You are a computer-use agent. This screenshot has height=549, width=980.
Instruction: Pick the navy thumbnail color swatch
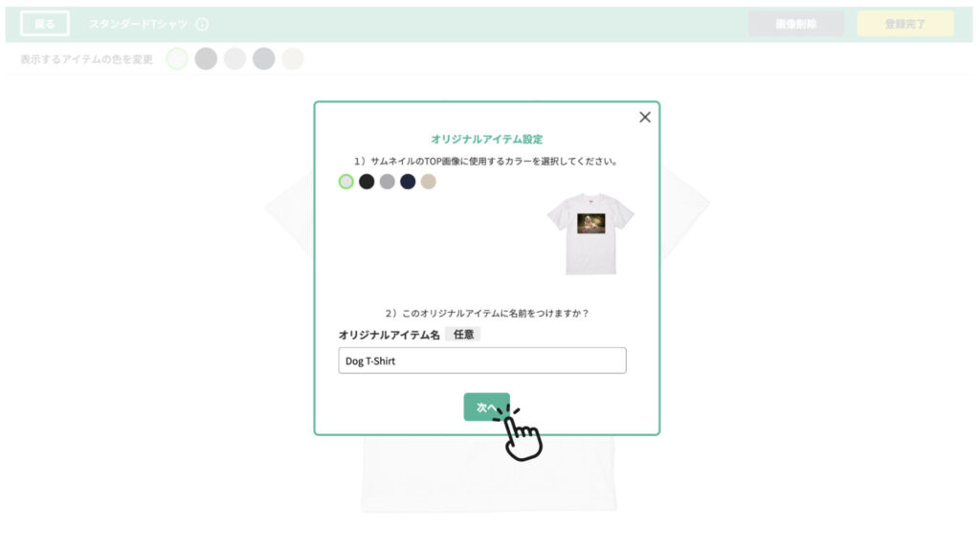click(x=408, y=182)
